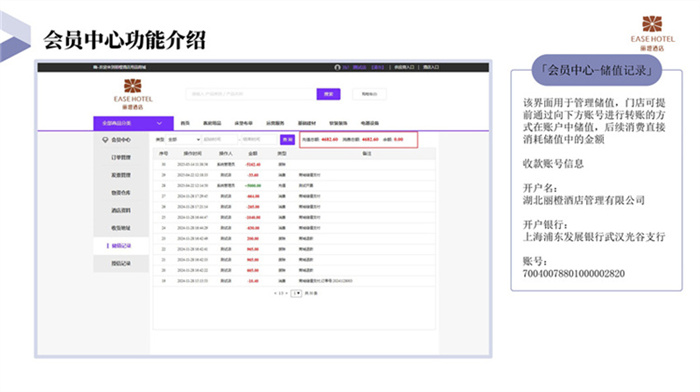Open the type filter dropdown above the table
This screenshot has height=392, width=700.
(183, 140)
